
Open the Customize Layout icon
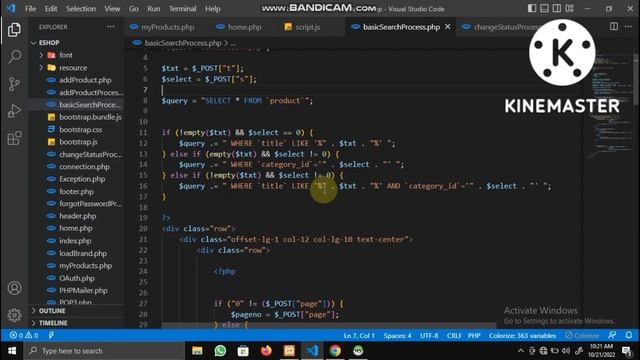(x=569, y=8)
